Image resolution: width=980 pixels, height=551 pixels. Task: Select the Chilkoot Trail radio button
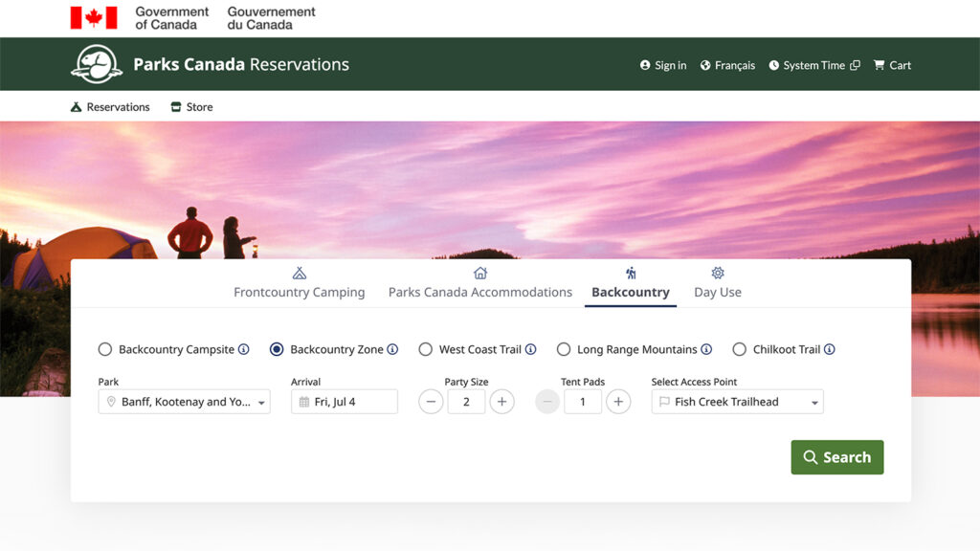(739, 349)
